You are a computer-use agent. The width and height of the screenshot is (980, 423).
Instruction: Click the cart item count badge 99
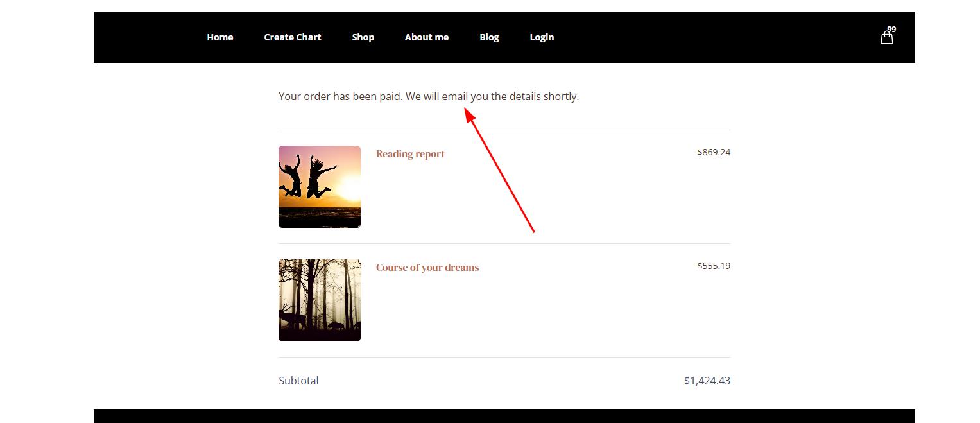point(891,30)
